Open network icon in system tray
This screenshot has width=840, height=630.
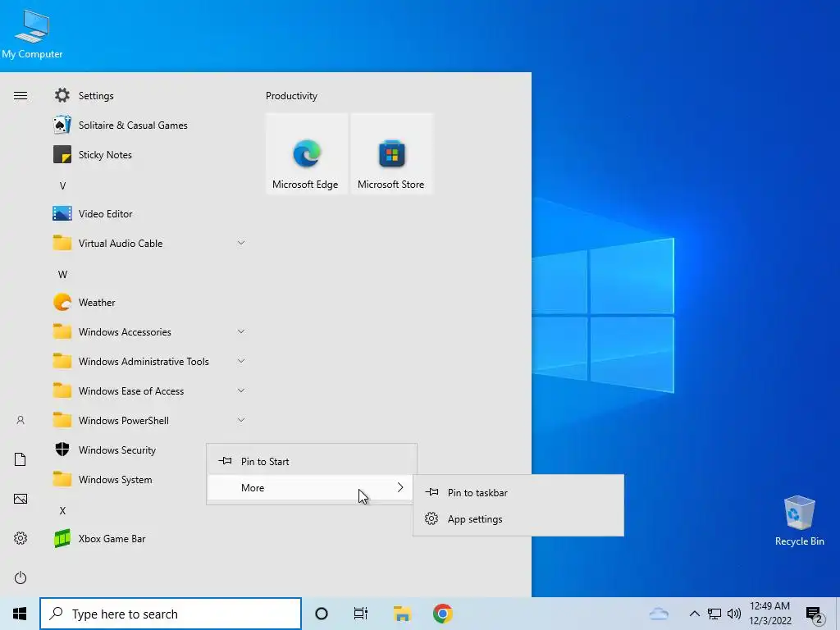tap(714, 614)
